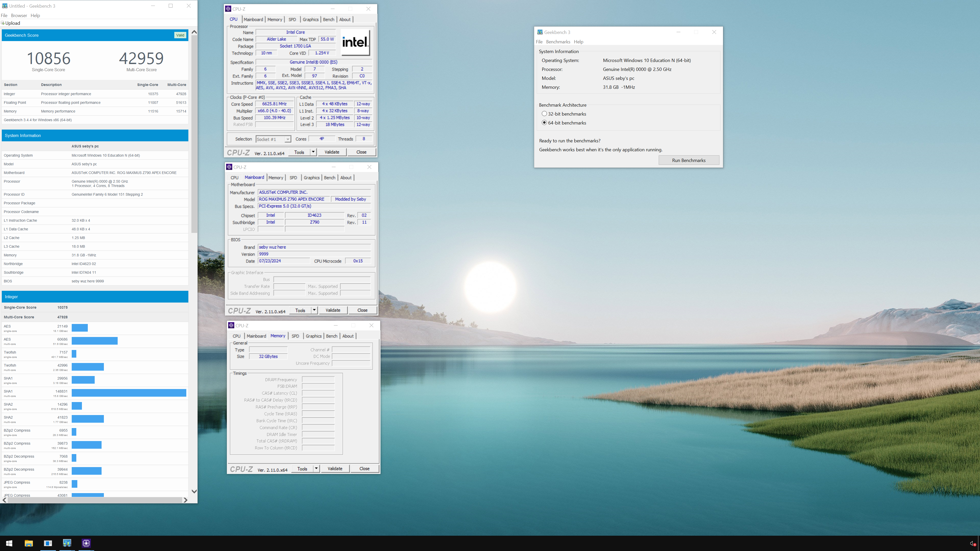Click Close button in Memory CPU-Z window

(x=364, y=469)
